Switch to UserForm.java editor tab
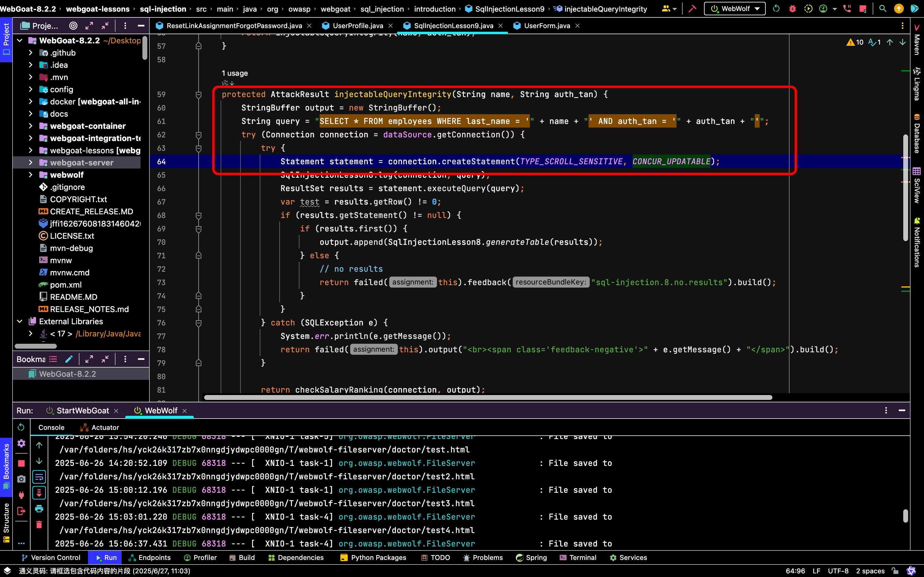924x577 pixels. pyautogui.click(x=546, y=26)
